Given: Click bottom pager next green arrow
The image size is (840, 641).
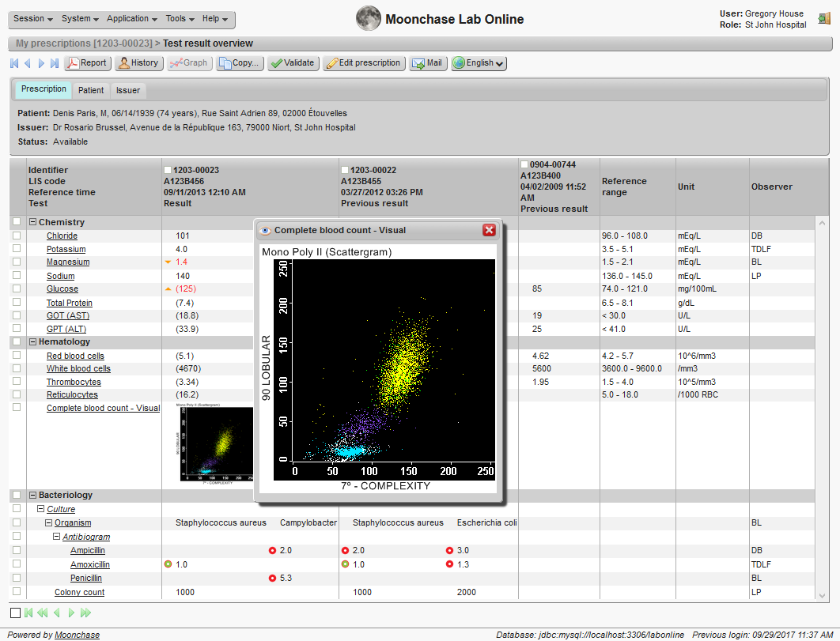Looking at the screenshot, I should click(71, 613).
